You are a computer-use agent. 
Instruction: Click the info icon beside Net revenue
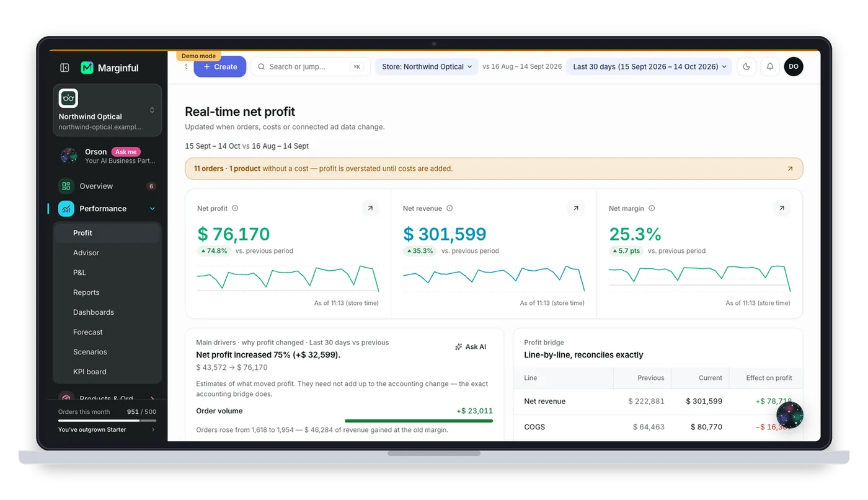(x=449, y=208)
